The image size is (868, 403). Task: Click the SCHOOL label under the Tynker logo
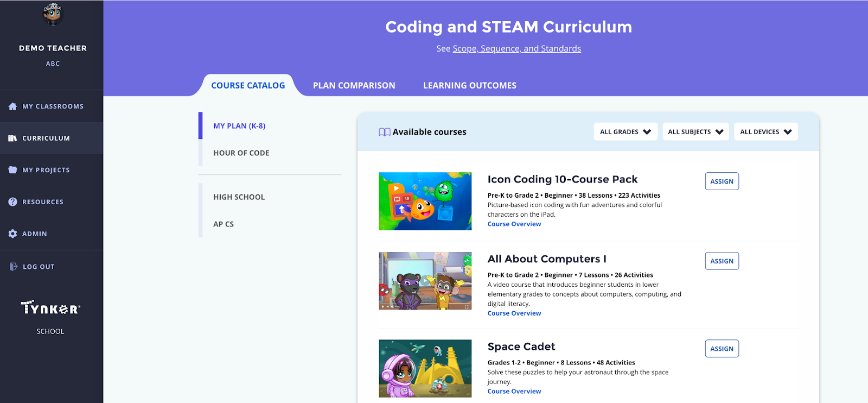(x=50, y=331)
